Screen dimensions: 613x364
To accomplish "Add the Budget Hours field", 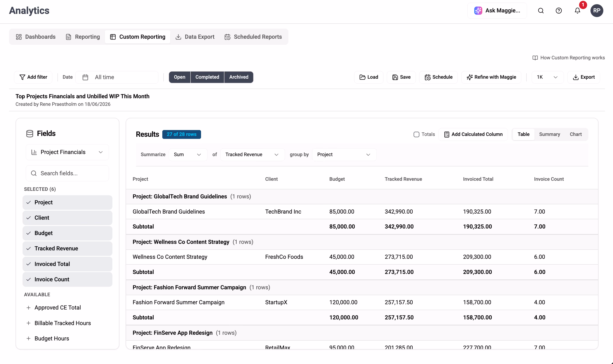I will [67, 339].
